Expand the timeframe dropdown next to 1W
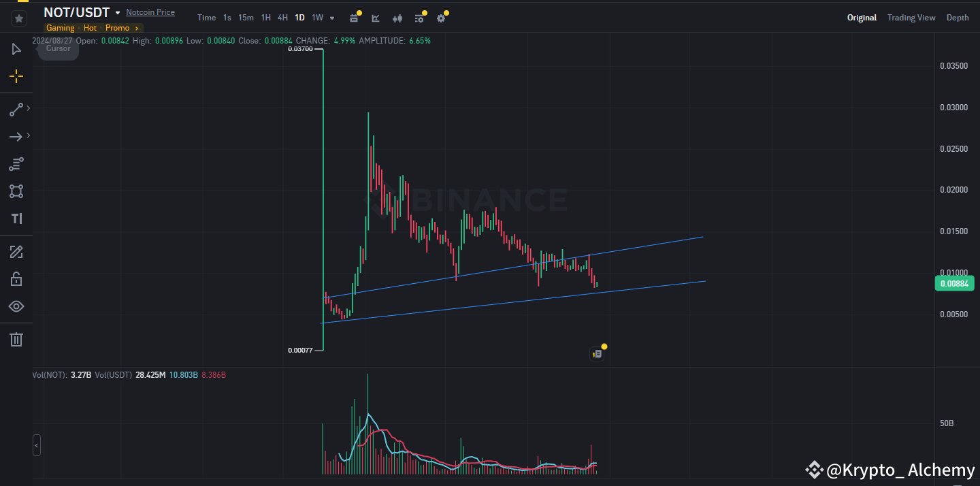The height and width of the screenshot is (486, 980). click(331, 18)
